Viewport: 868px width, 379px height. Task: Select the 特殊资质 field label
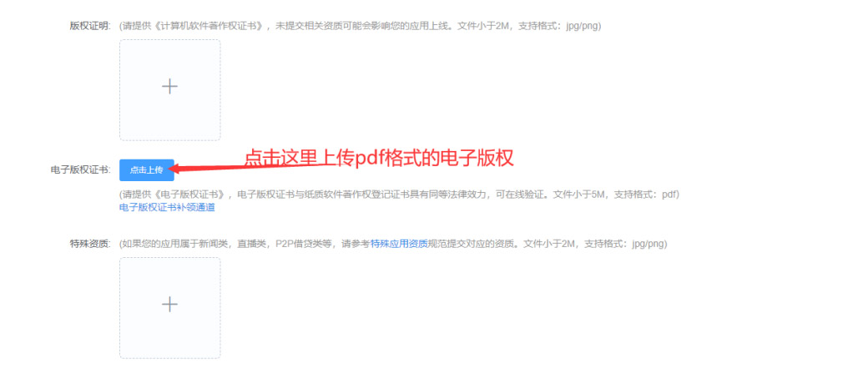90,244
